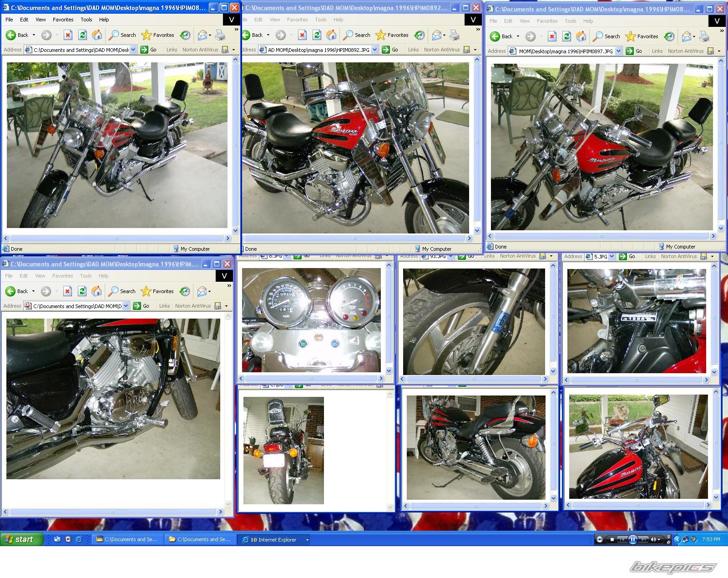Click vertical scrollbar track in active top-left window

click(x=235, y=145)
